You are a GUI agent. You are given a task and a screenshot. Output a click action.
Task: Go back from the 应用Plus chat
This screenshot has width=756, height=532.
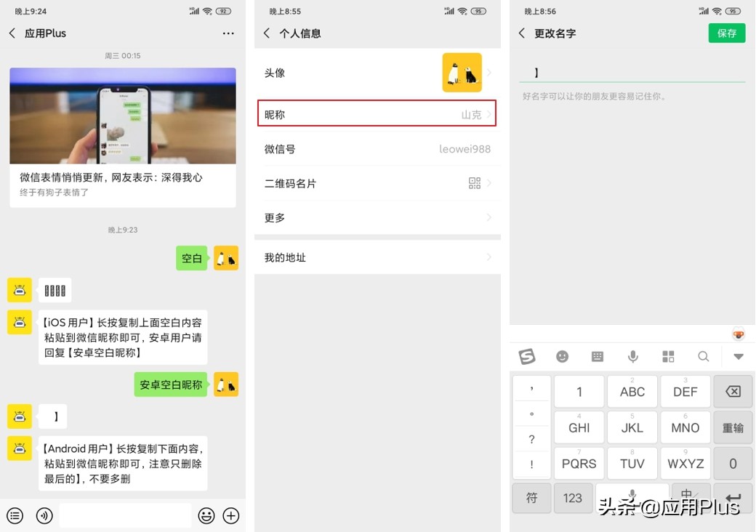click(12, 33)
